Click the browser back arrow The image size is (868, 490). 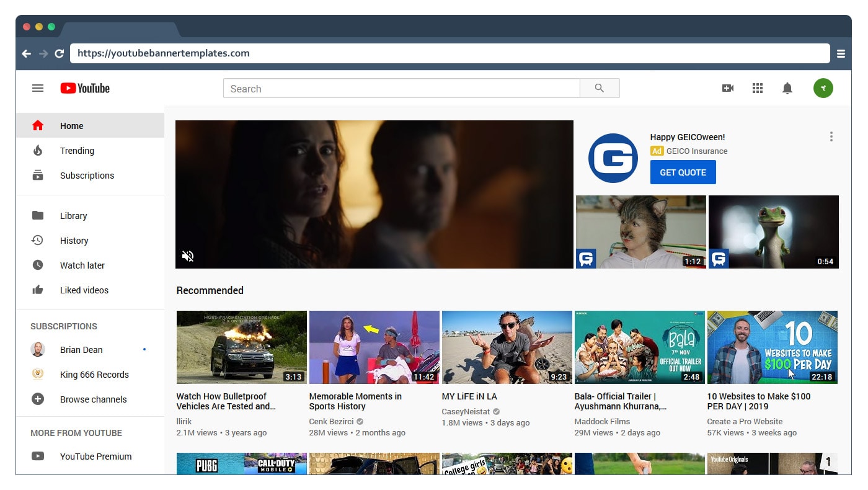(x=26, y=53)
